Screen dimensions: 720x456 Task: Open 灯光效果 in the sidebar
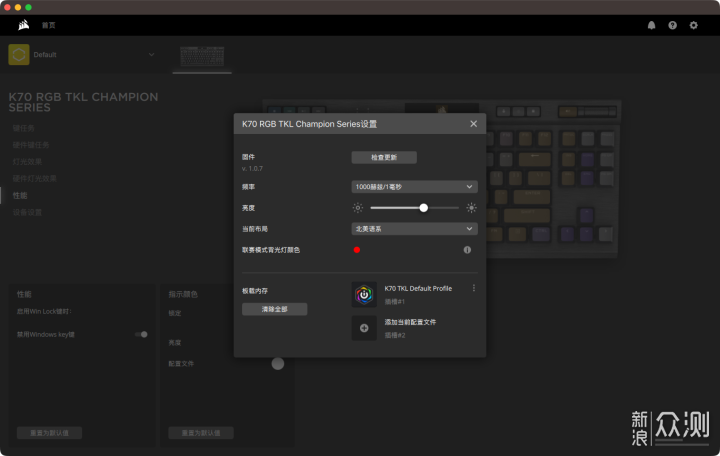[27, 162]
